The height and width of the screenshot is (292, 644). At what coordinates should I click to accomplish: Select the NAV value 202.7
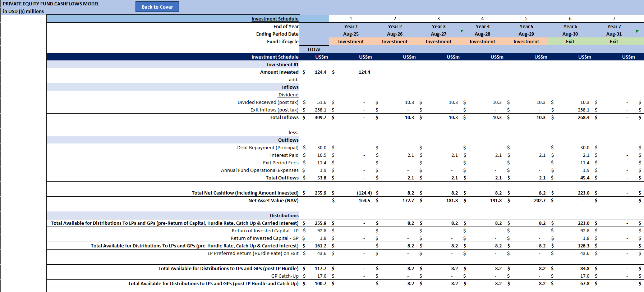(539, 200)
